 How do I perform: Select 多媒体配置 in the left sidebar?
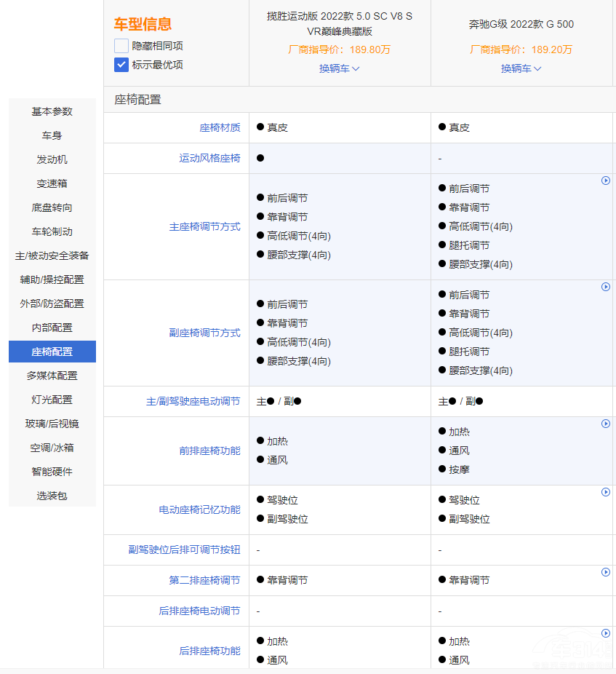pos(52,376)
